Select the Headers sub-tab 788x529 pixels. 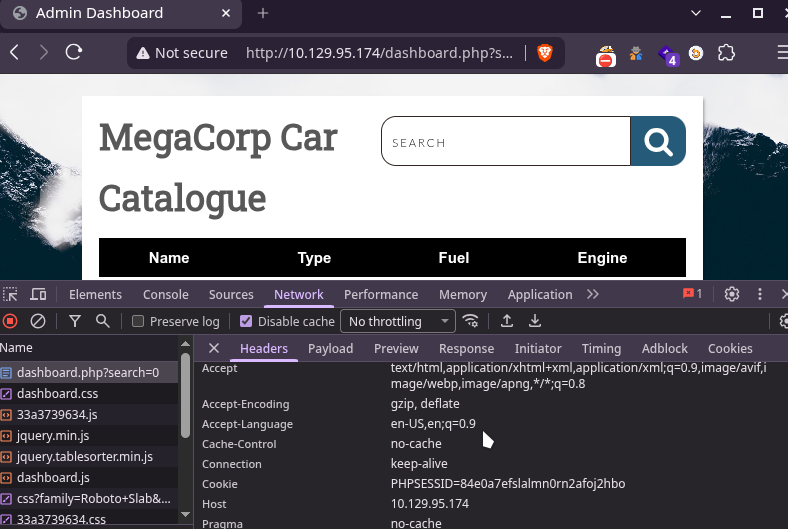264,348
